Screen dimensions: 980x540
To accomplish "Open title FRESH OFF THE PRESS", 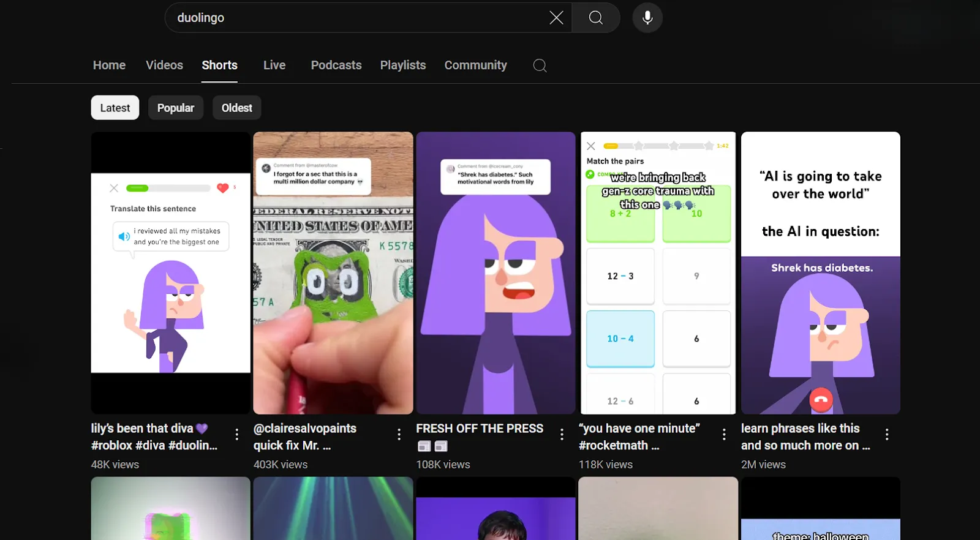I will pos(480,437).
